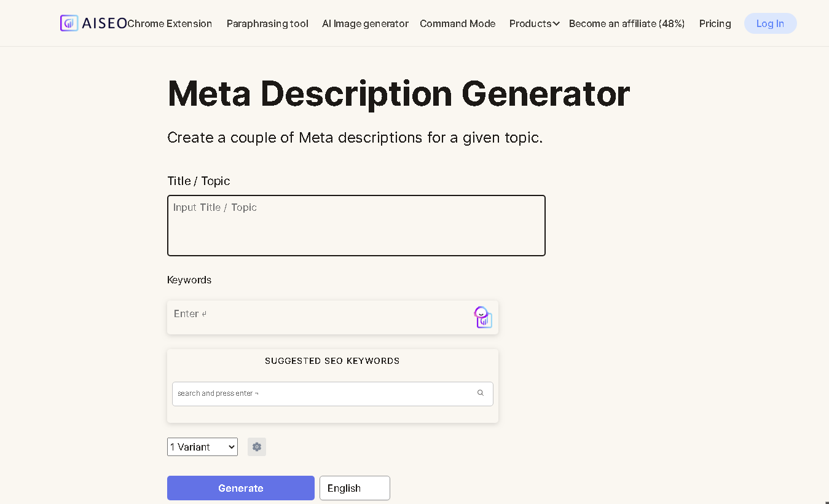829x504 pixels.
Task: Focus the Title / Topic text area
Action: tap(356, 226)
